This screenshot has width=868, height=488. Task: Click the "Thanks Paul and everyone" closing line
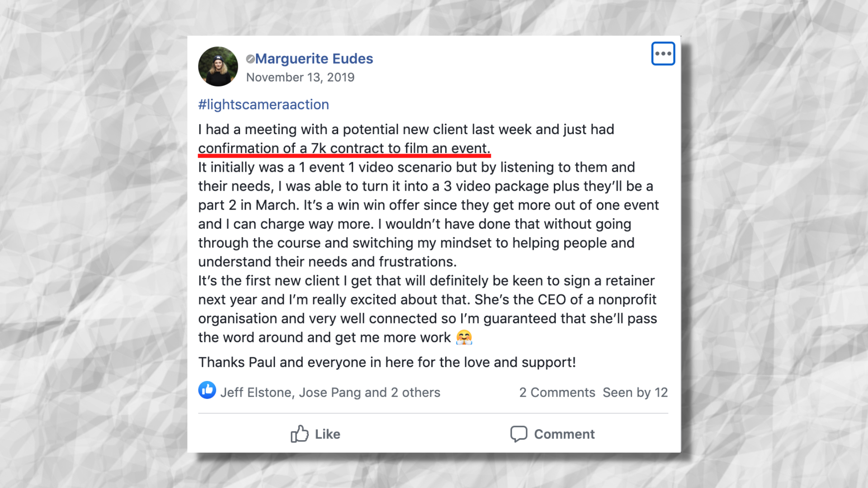387,362
